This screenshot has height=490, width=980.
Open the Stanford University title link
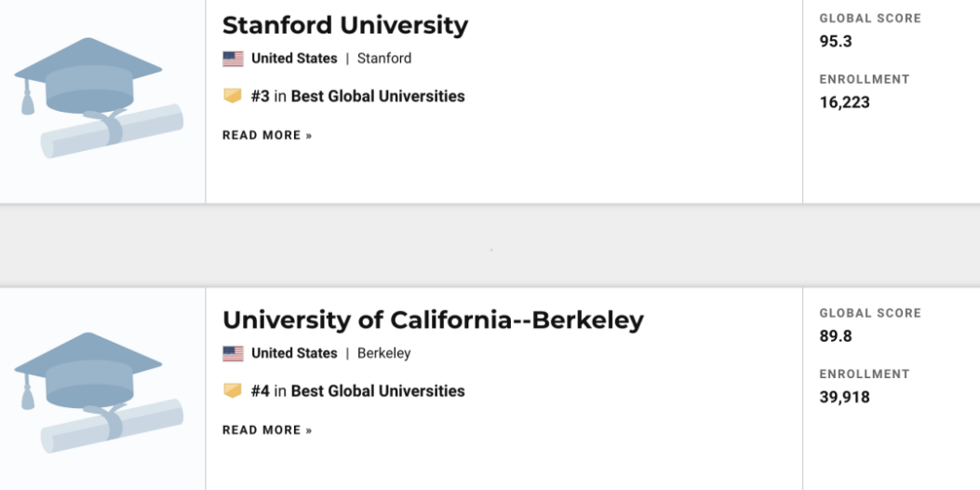click(x=345, y=25)
